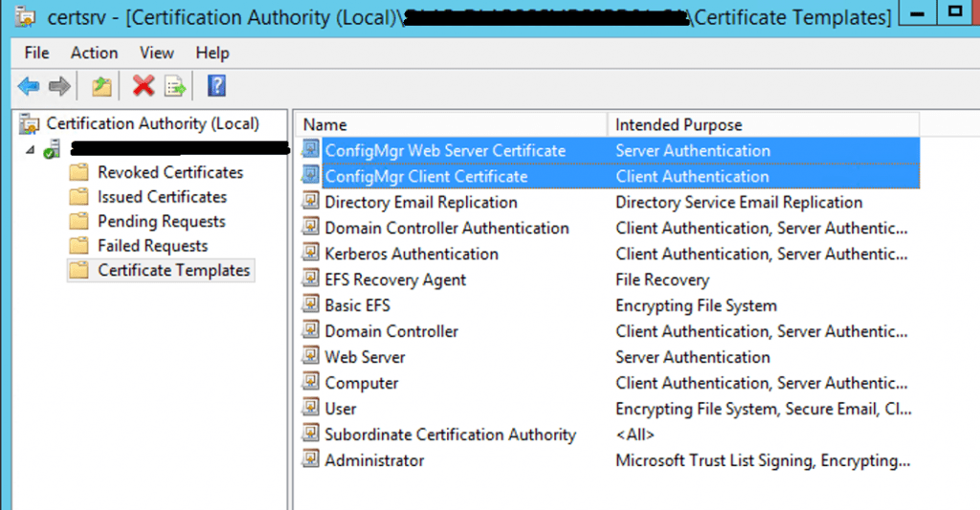Click the Pending Requests folder icon
Image resolution: width=980 pixels, height=510 pixels.
point(78,221)
